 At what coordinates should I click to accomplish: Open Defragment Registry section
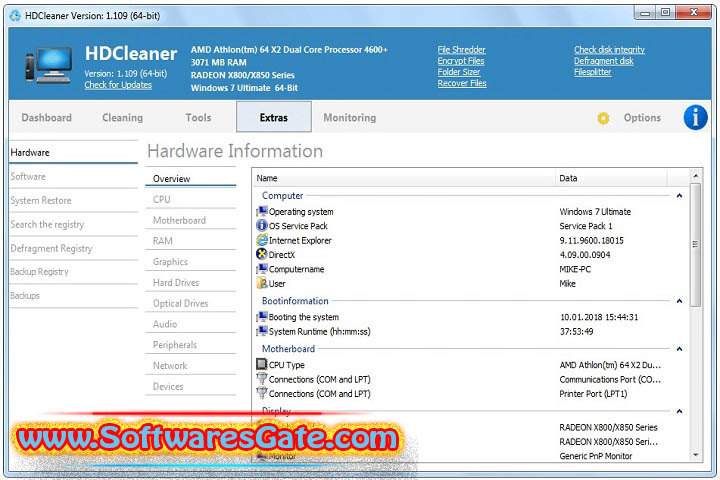click(x=73, y=248)
